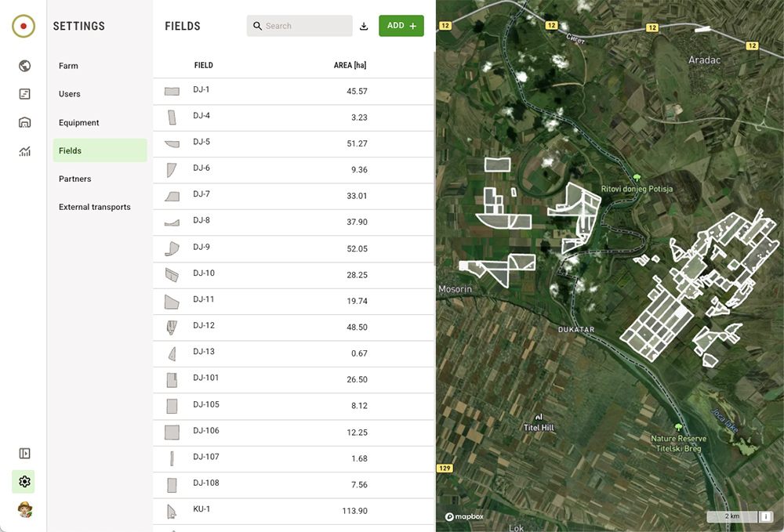The height and width of the screenshot is (532, 784).
Task: Click the 45.57 area value
Action: 357,92
